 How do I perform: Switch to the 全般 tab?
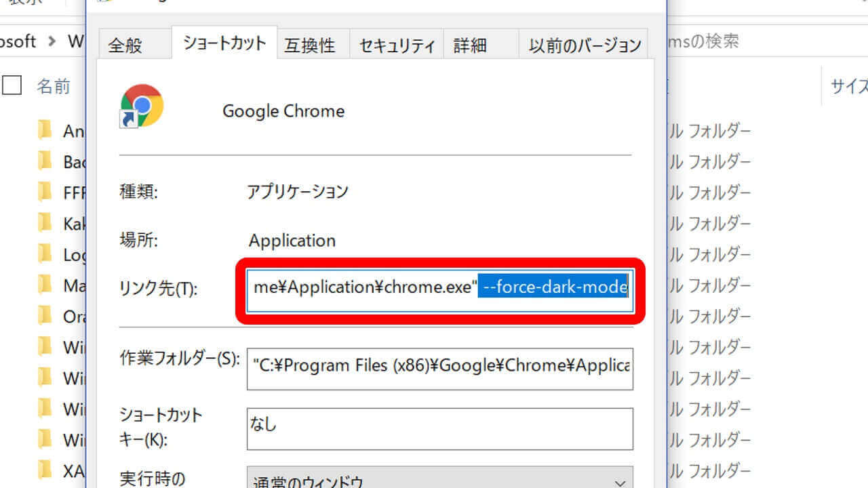point(125,45)
